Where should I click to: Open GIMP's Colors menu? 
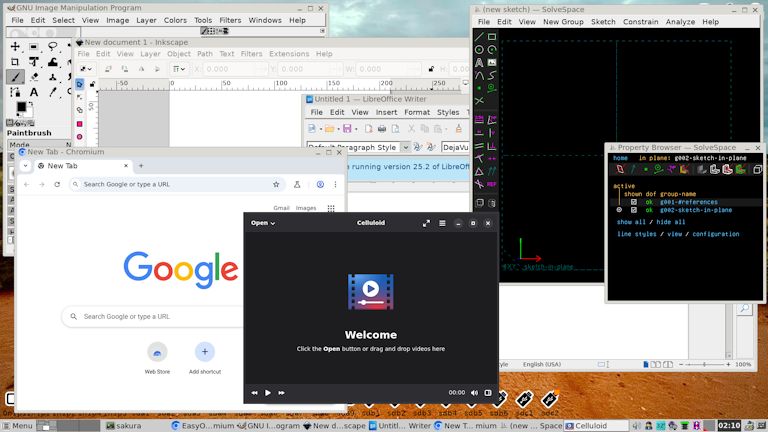coord(175,20)
